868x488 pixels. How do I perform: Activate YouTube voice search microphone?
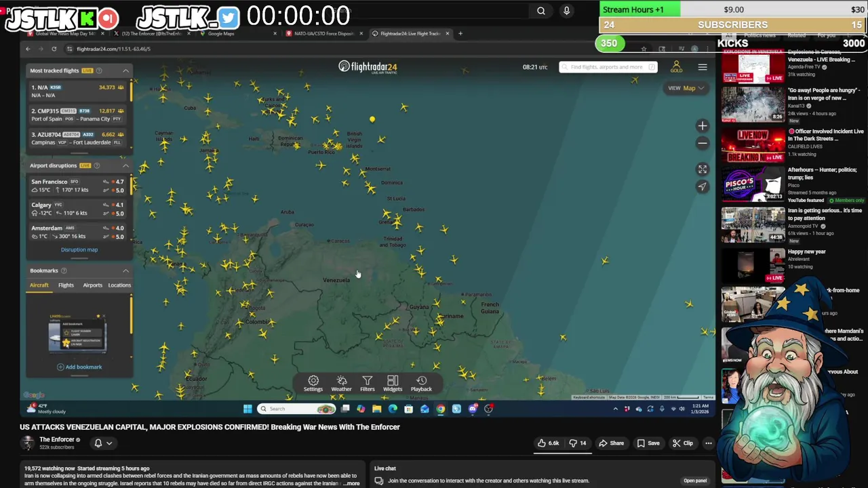[566, 10]
